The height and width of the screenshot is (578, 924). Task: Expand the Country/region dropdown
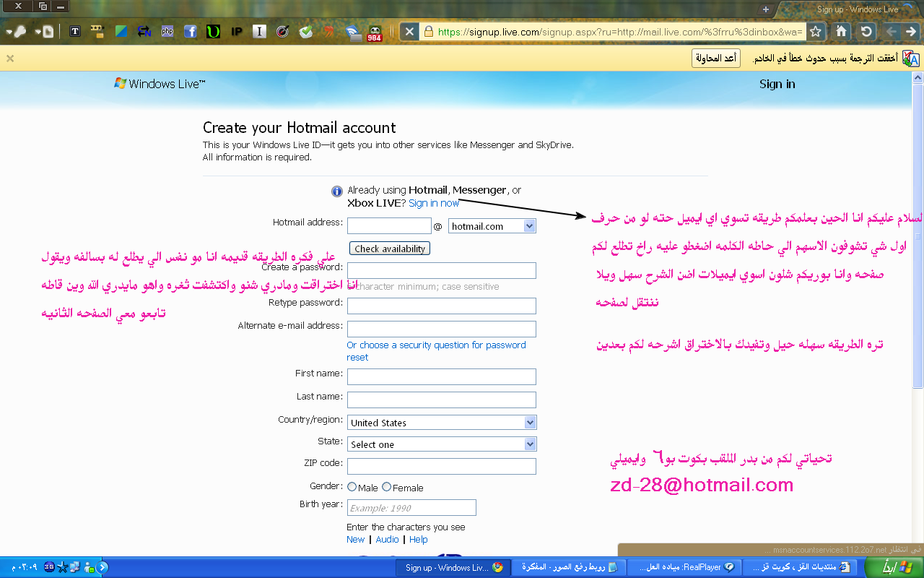[530, 423]
